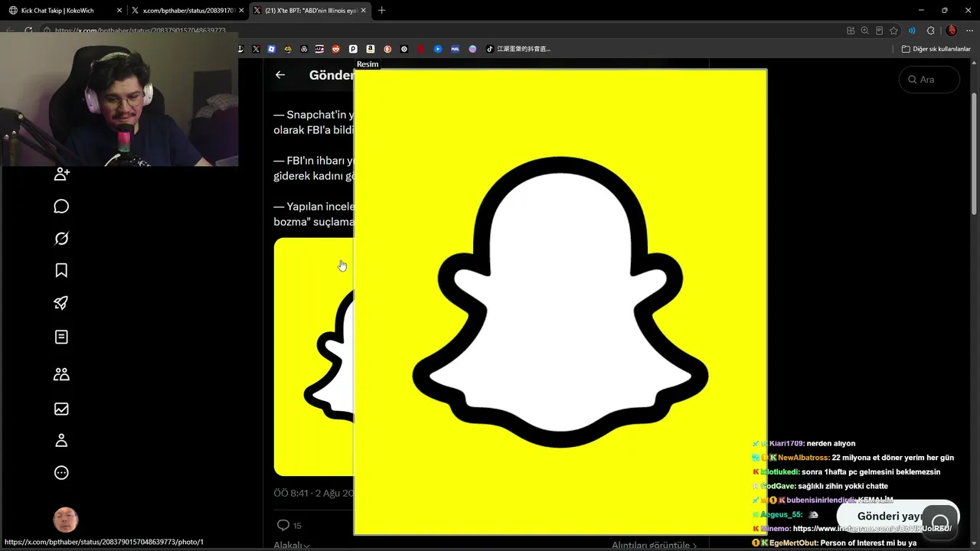Reload the current page

[x=28, y=31]
